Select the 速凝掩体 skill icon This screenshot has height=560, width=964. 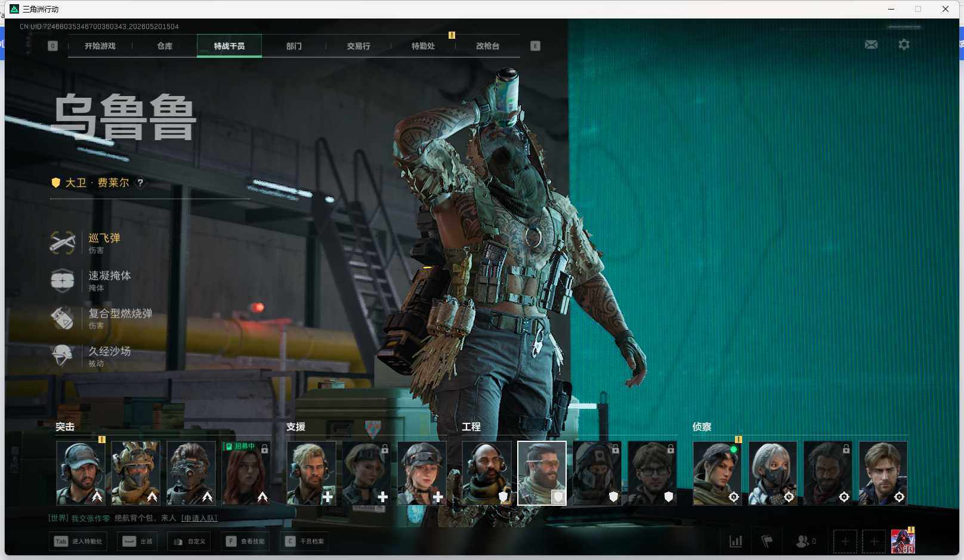pyautogui.click(x=63, y=280)
